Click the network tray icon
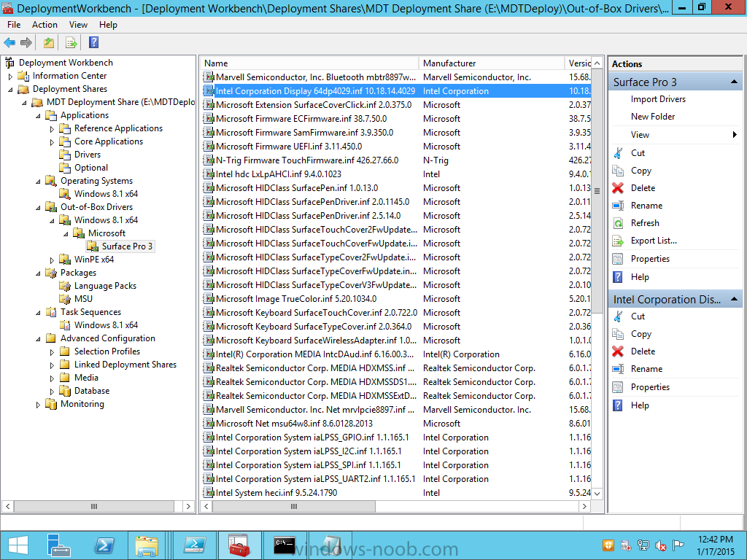747x560 pixels. coord(643,545)
